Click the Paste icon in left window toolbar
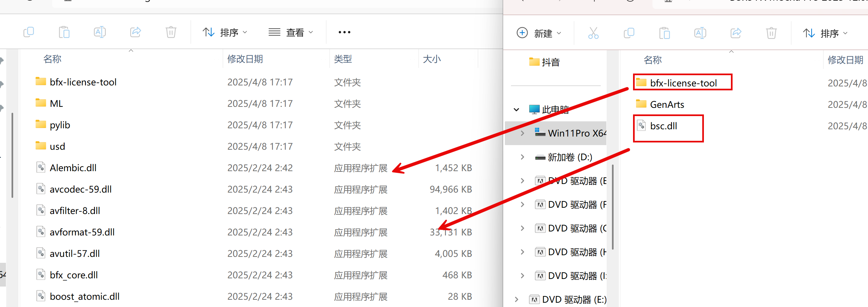868x307 pixels. click(64, 32)
